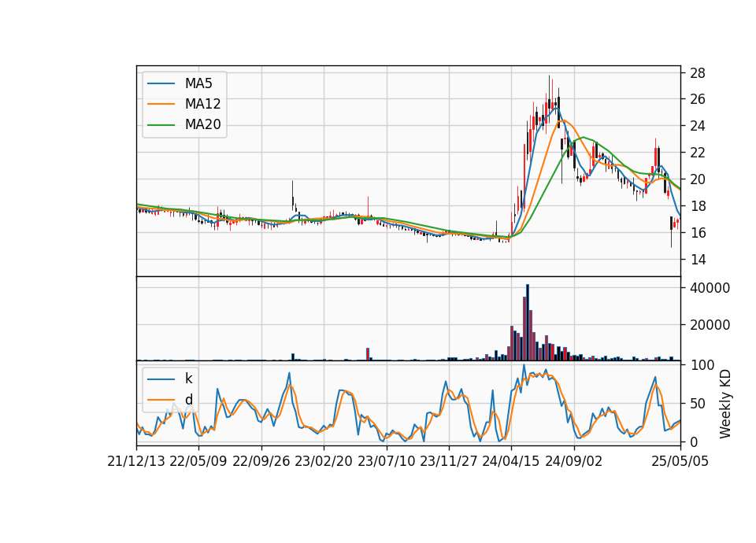The height and width of the screenshot is (543, 756).
Task: Click the MA12 legend label
Action: pos(202,104)
